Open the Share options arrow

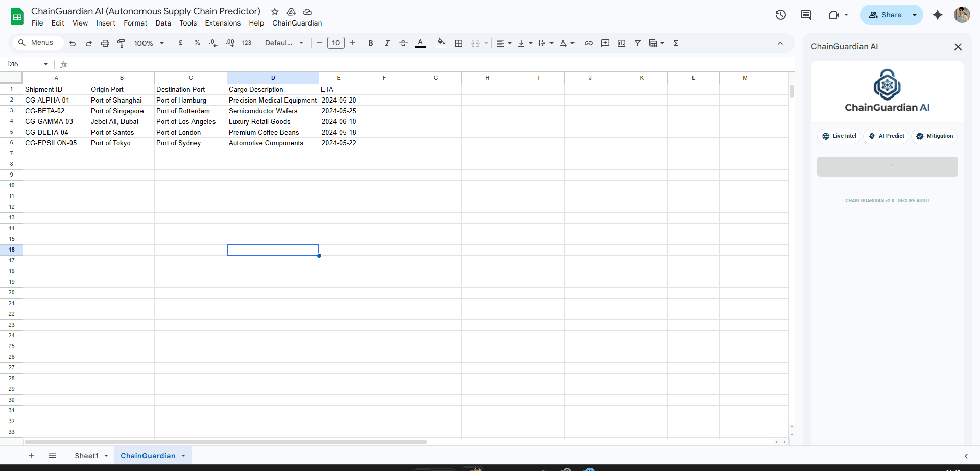click(915, 15)
